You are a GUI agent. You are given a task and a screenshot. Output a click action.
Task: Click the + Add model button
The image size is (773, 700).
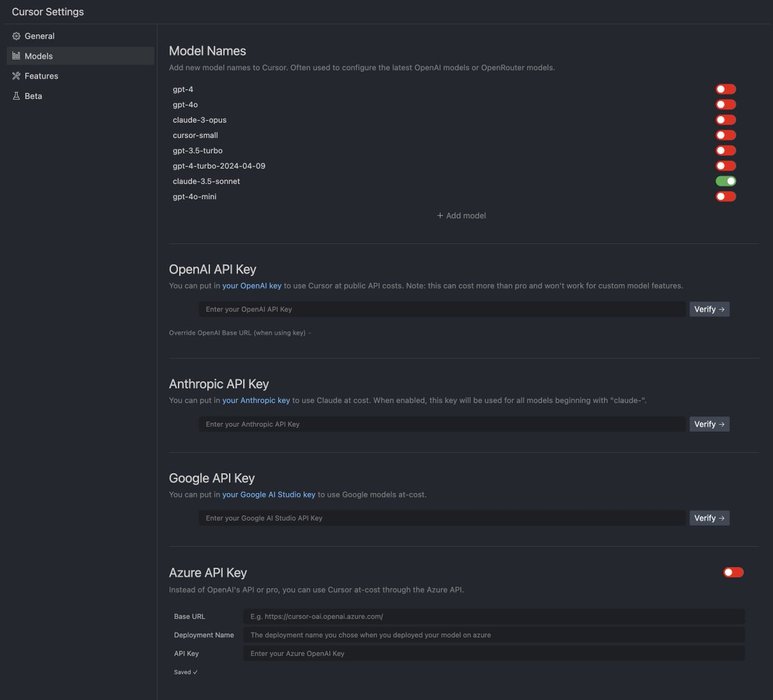coord(461,215)
